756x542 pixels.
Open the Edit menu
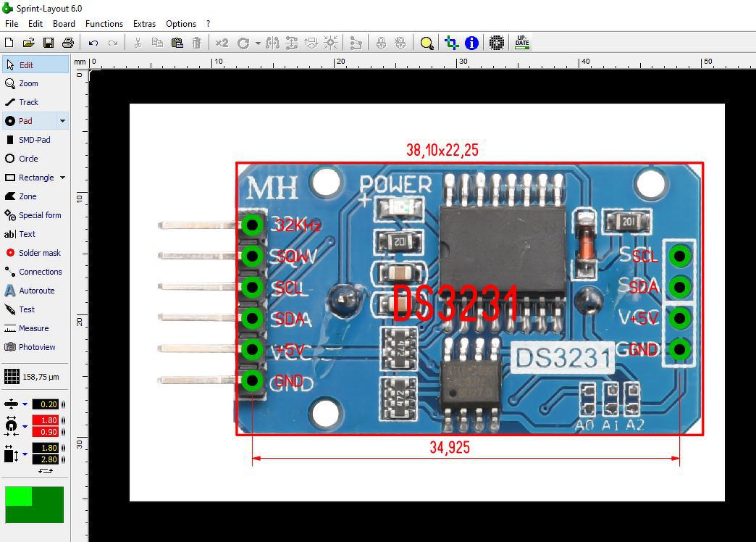(x=35, y=24)
